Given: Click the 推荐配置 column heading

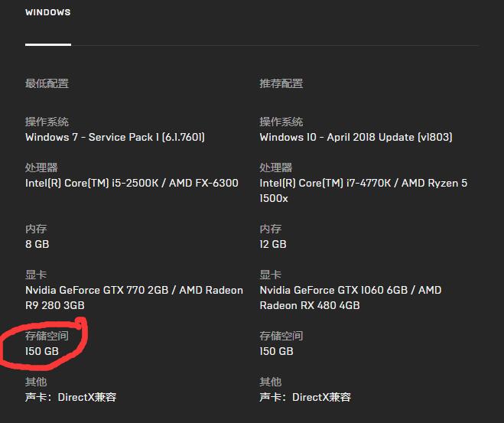Looking at the screenshot, I should tap(281, 83).
